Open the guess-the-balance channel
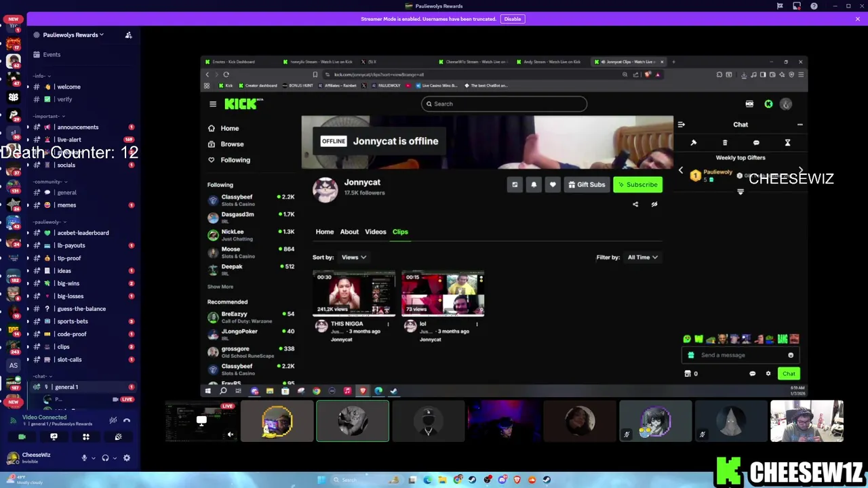The height and width of the screenshot is (488, 868). coord(81,309)
